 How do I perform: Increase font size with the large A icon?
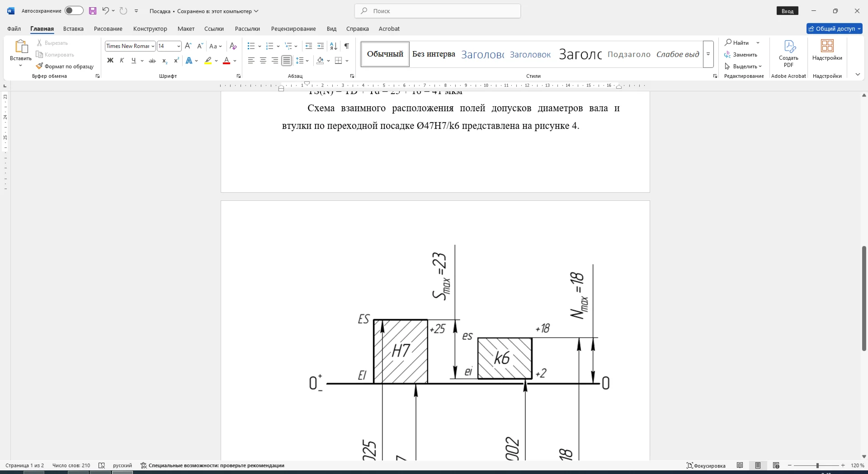pyautogui.click(x=189, y=46)
